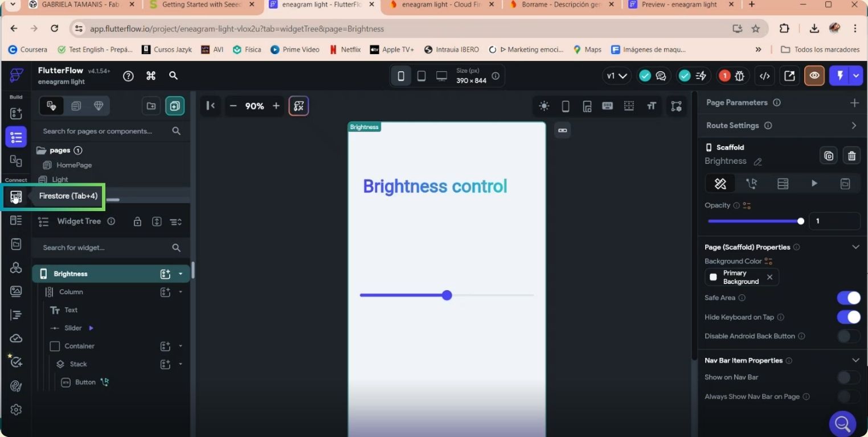The height and width of the screenshot is (437, 868).
Task: Toggle the keyboard display on canvas
Action: coord(607,106)
